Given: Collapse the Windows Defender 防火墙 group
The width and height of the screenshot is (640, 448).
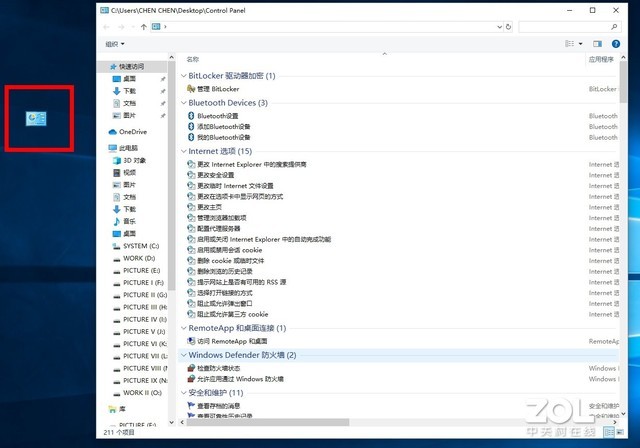Looking at the screenshot, I should [x=183, y=355].
